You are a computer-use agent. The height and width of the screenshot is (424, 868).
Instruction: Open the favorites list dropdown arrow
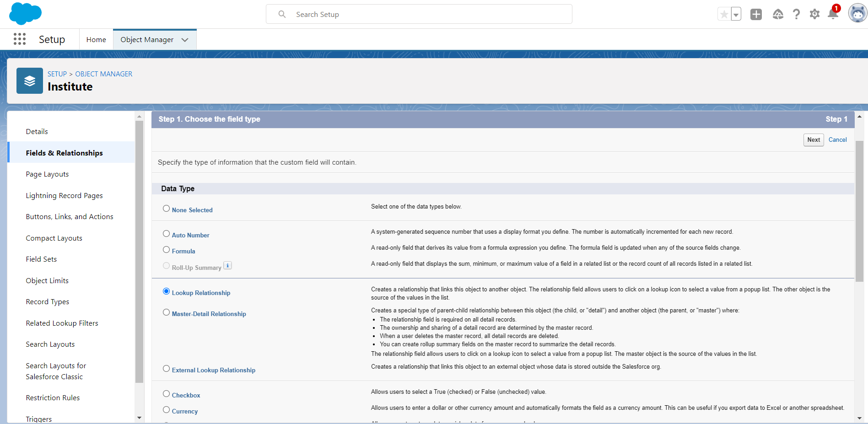tap(736, 15)
